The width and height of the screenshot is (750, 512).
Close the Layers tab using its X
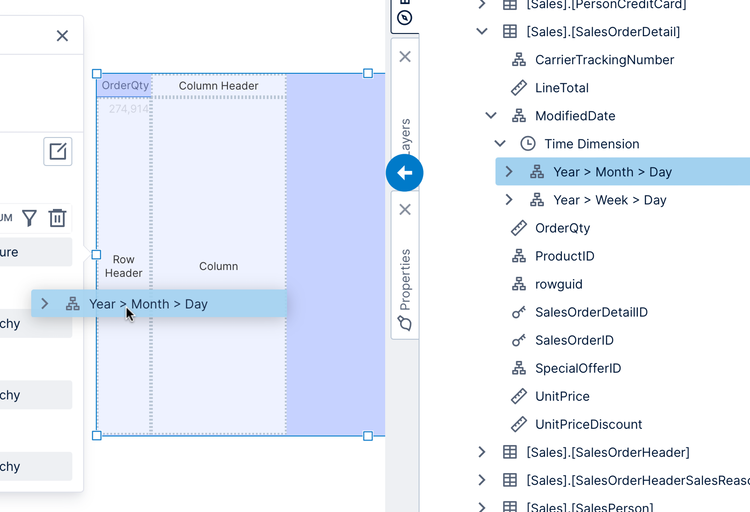tap(405, 57)
